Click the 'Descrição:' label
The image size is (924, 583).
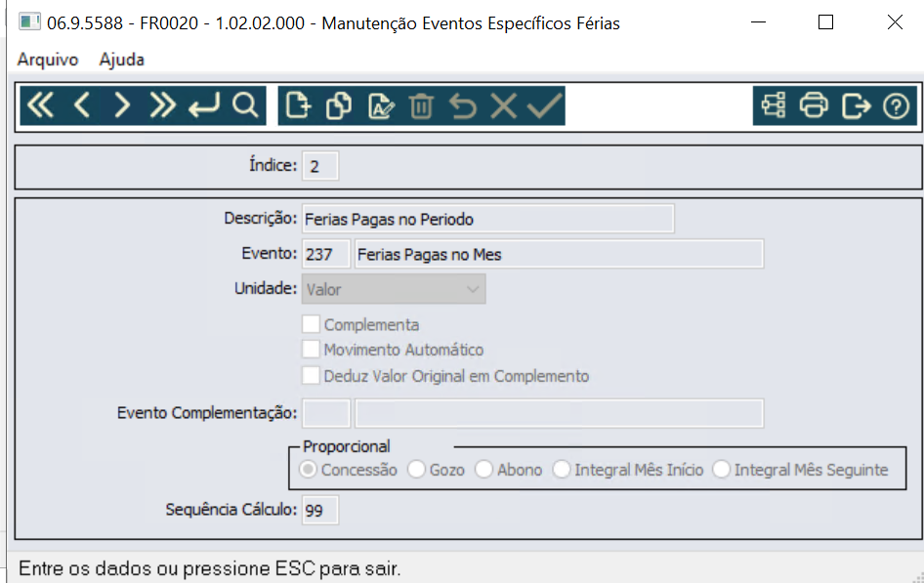point(261,219)
